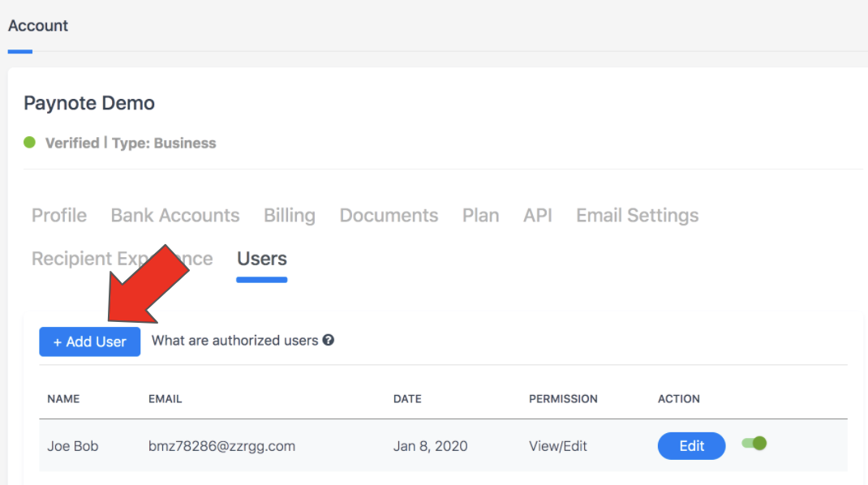Click the bmz78286@zzrgg.com email address

(221, 446)
